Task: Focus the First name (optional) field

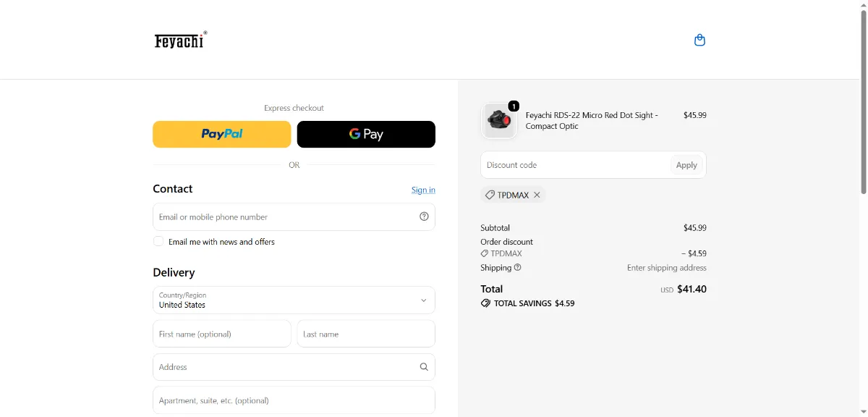Action: [222, 334]
